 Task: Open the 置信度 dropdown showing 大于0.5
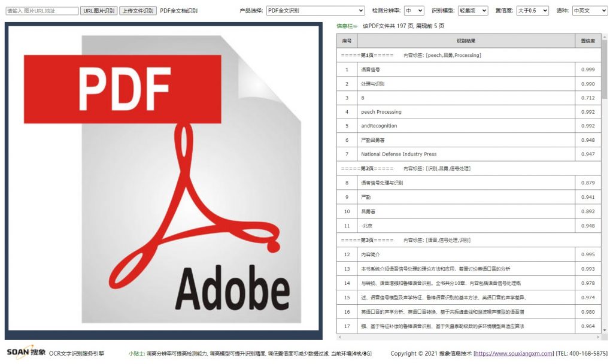coord(532,11)
